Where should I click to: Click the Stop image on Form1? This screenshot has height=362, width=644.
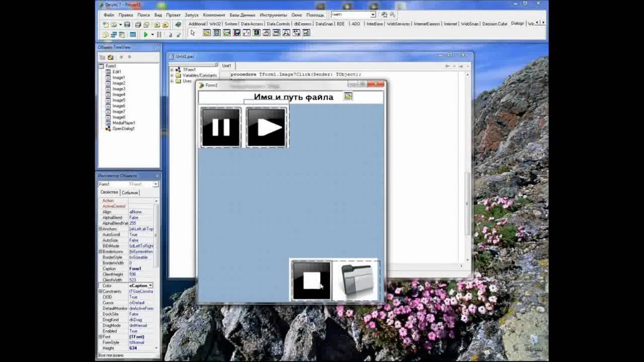pyautogui.click(x=311, y=281)
